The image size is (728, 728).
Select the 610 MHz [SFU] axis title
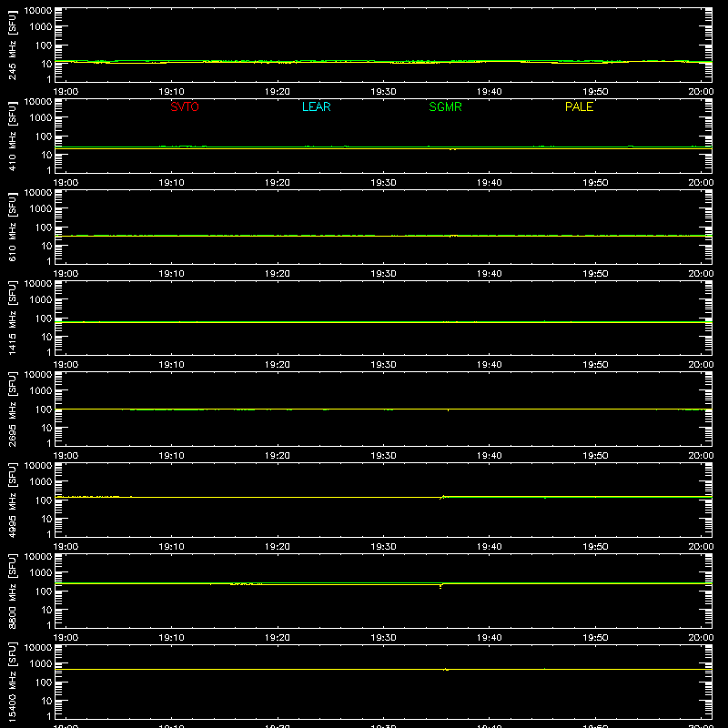click(13, 227)
